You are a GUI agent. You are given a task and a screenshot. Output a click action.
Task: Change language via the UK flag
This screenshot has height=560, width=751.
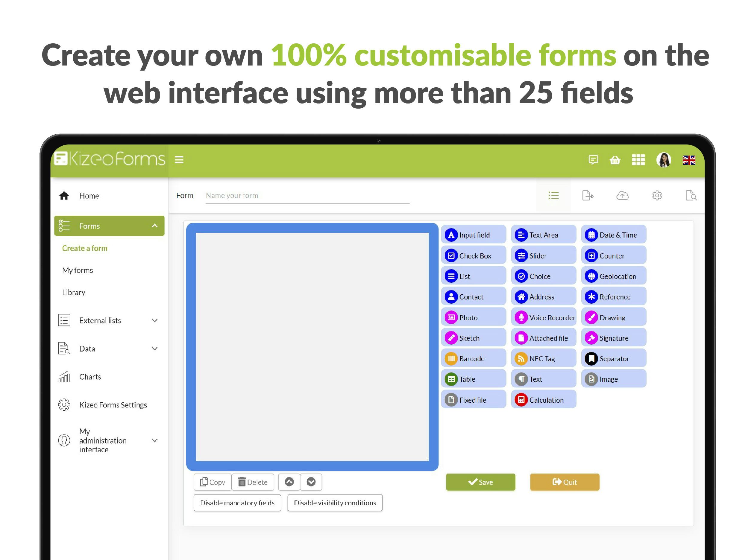pyautogui.click(x=689, y=160)
